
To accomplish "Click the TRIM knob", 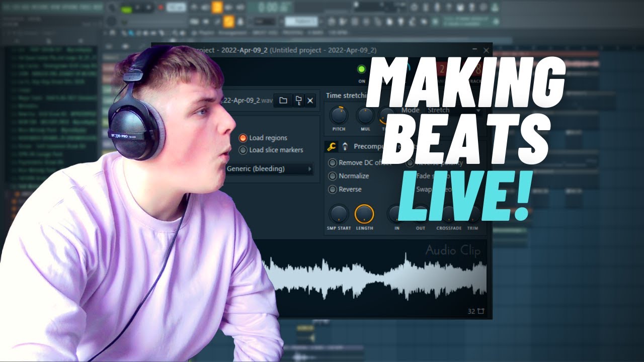I will coord(473,214).
